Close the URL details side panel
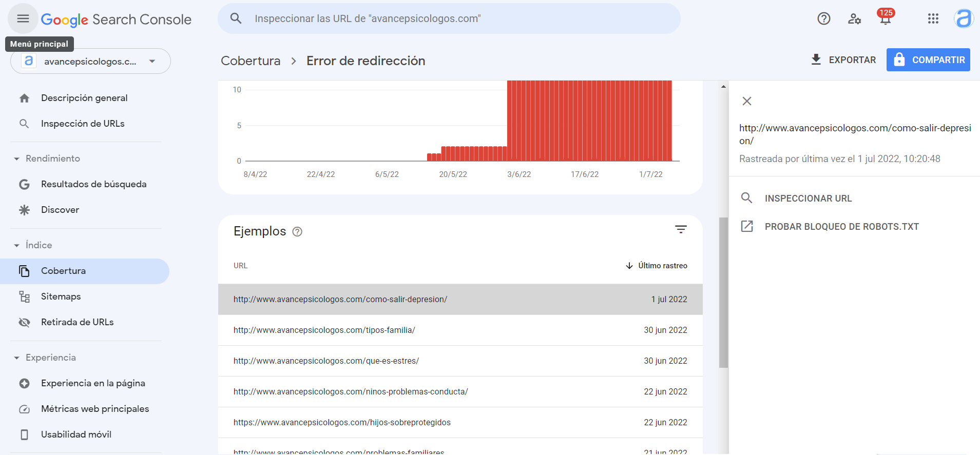Image resolution: width=980 pixels, height=455 pixels. (747, 101)
